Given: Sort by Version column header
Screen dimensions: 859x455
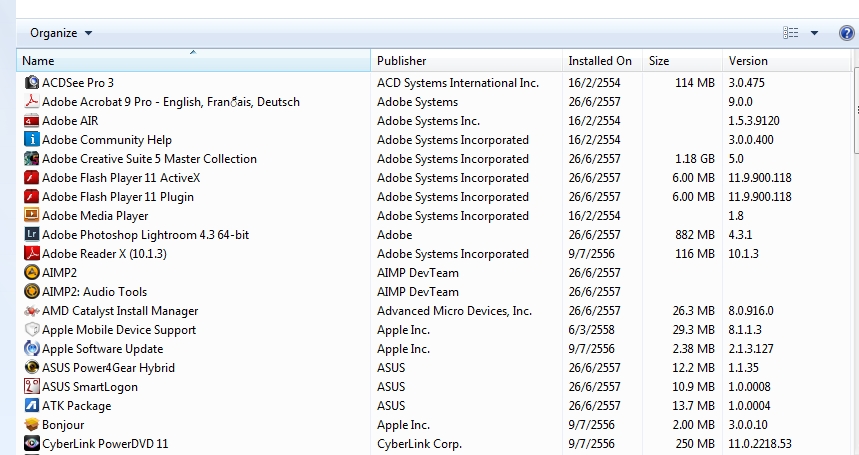Looking at the screenshot, I should point(787,61).
